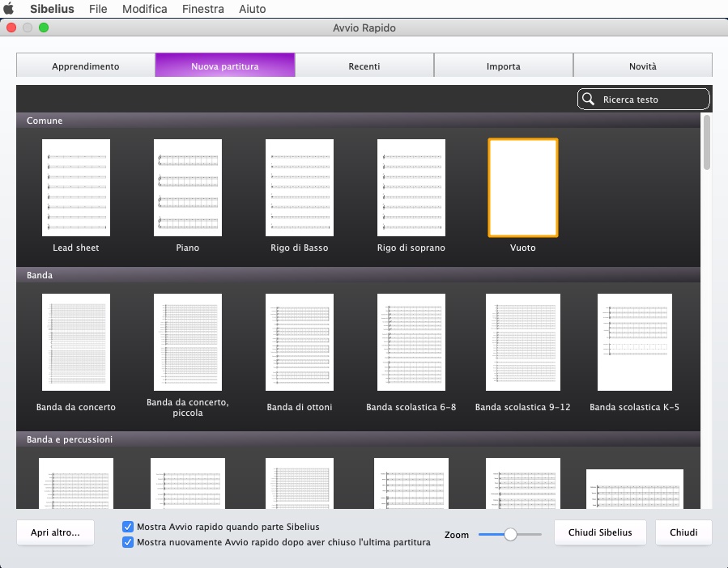Click the Chiudi button

683,532
